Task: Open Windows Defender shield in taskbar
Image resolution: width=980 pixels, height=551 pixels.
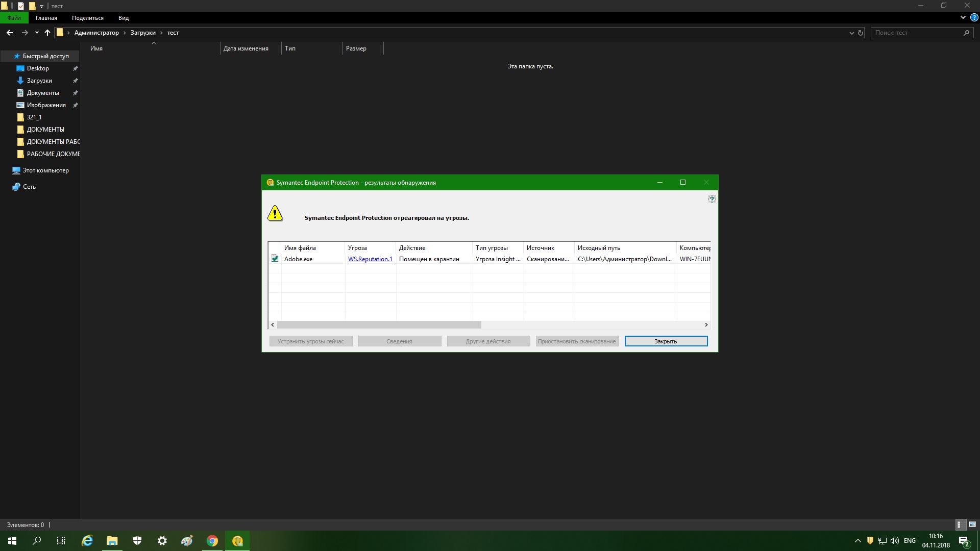Action: pyautogui.click(x=137, y=541)
